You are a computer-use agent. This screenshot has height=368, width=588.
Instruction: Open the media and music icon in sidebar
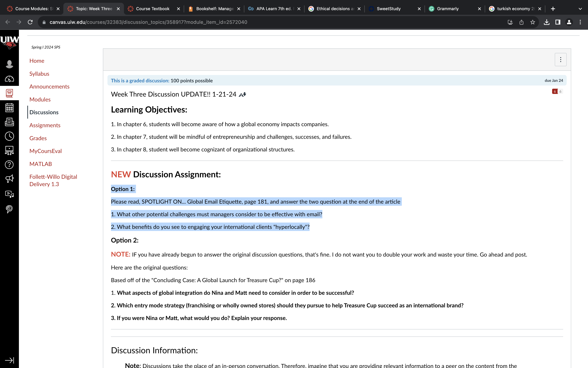click(9, 194)
